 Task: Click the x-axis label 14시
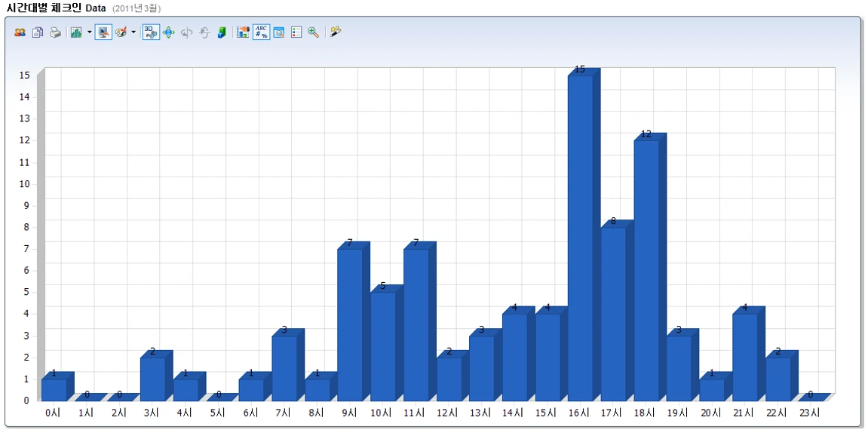pos(513,413)
